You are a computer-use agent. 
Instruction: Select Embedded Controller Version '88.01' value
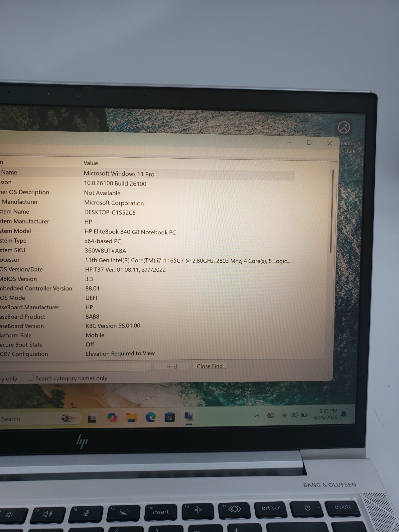coord(92,288)
